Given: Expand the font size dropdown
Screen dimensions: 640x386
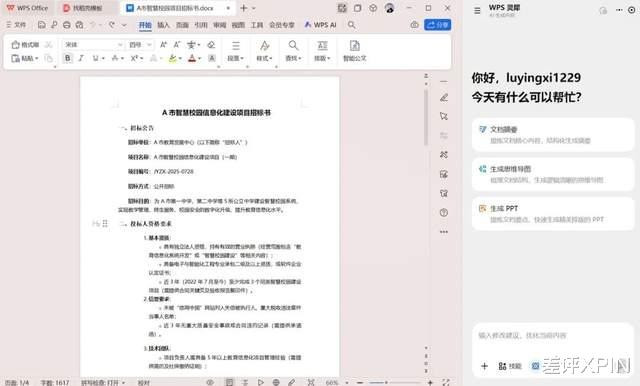Looking at the screenshot, I should coord(149,44).
